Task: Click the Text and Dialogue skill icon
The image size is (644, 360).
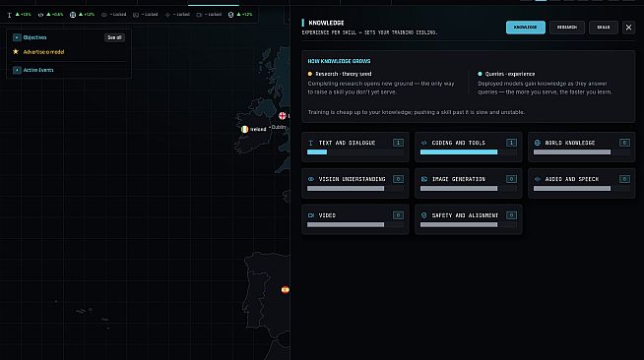Action: tap(311, 143)
